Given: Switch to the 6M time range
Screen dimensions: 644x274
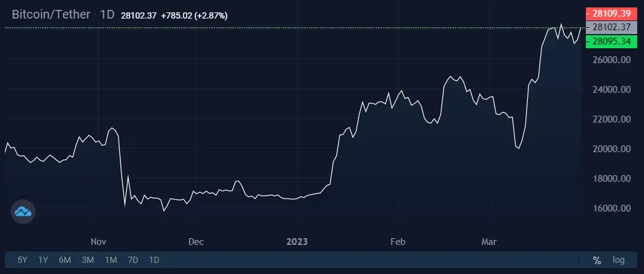Looking at the screenshot, I should coord(65,260).
